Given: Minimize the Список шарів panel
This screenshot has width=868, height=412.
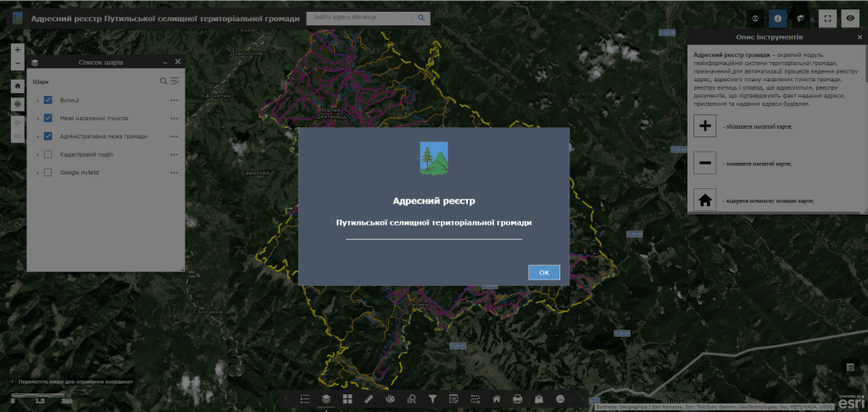Looking at the screenshot, I should (x=165, y=62).
